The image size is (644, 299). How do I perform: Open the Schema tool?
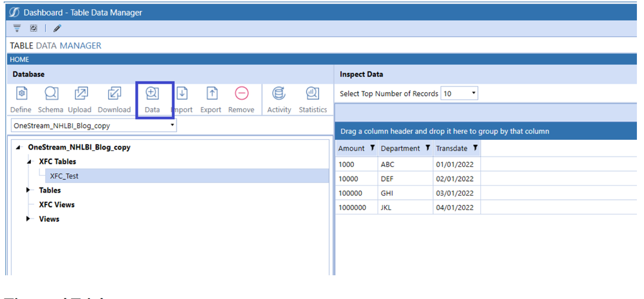50,93
